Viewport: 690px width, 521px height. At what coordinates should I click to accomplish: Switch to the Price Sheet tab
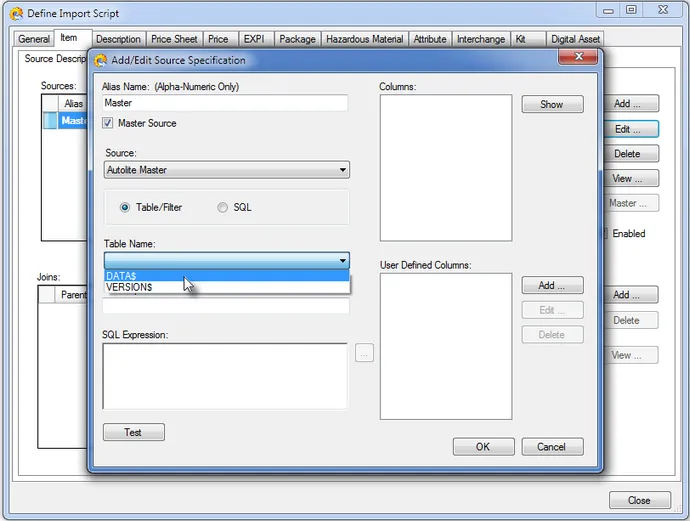[x=174, y=39]
